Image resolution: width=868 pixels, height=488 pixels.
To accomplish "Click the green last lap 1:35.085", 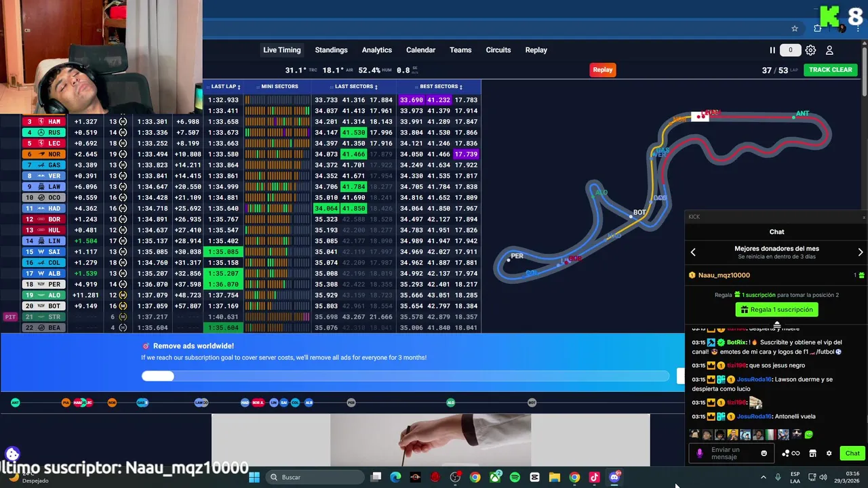I will (223, 252).
